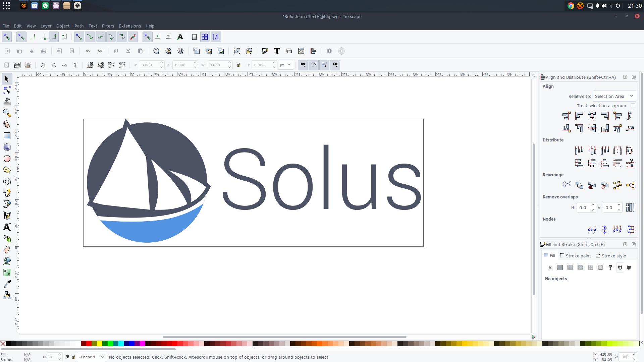Increase the zoom percentage spinner
The image size is (644, 362).
click(634, 355)
